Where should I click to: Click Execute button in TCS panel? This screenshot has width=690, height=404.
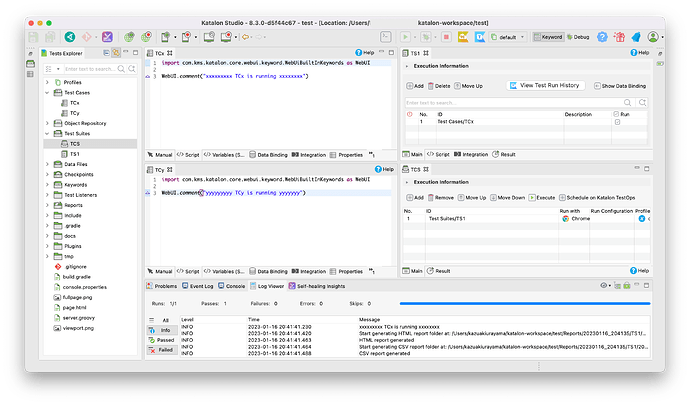point(542,198)
